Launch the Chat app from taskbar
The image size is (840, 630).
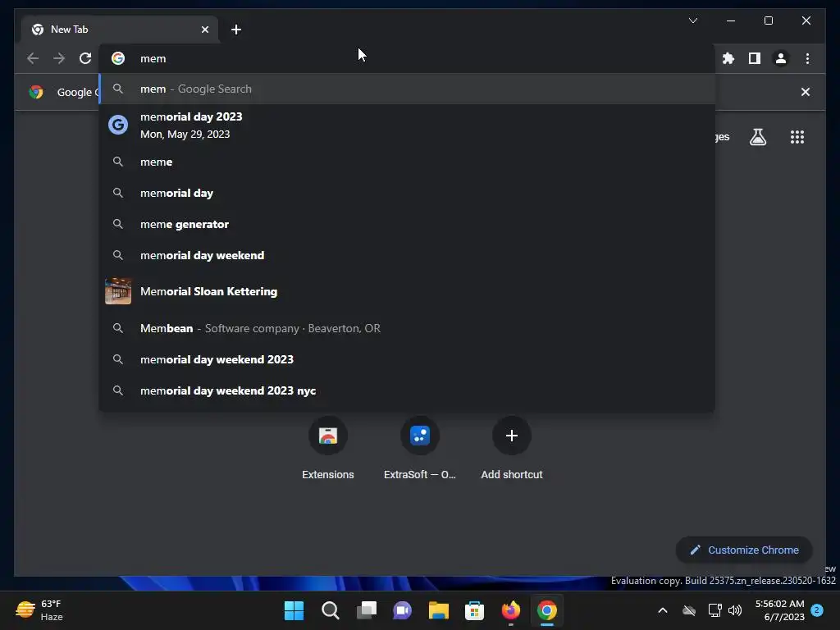402,610
